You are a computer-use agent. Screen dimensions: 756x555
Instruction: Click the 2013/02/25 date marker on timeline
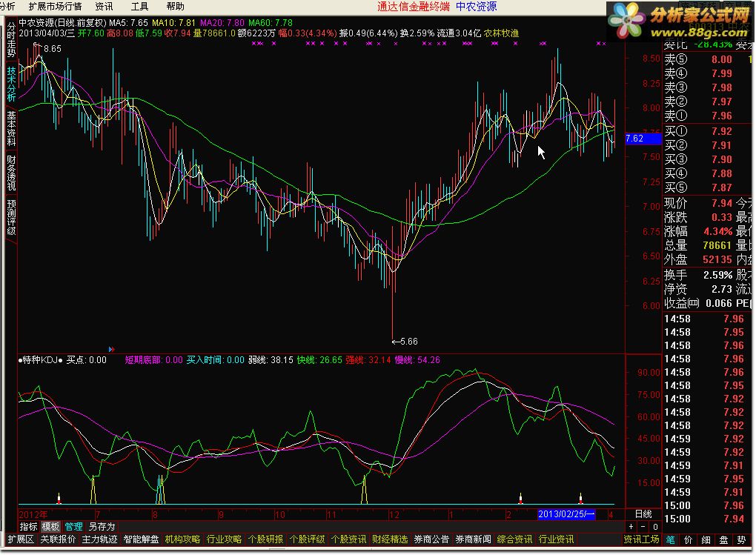pyautogui.click(x=566, y=514)
